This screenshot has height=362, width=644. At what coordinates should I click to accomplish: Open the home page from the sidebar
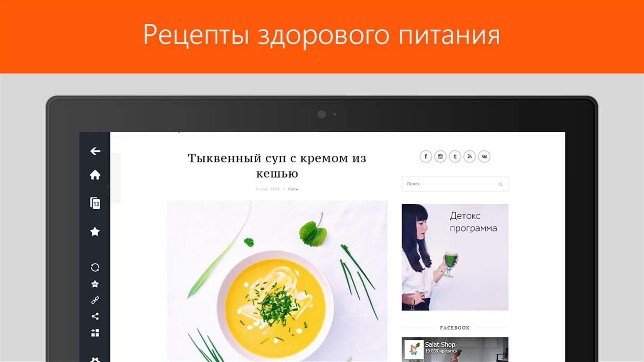pos(95,175)
